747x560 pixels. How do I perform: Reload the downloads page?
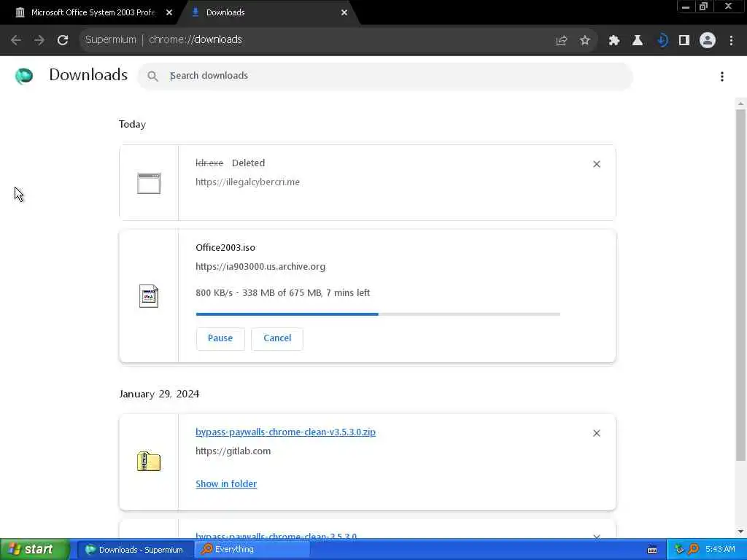pyautogui.click(x=63, y=40)
